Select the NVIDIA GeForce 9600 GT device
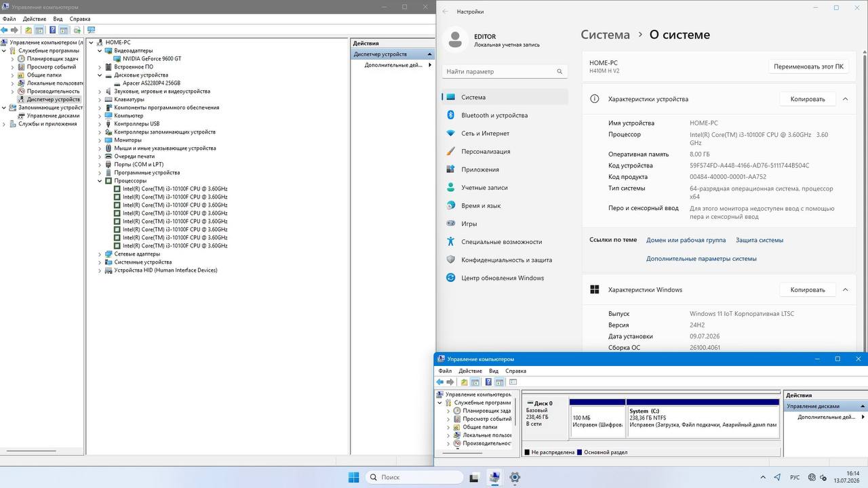The image size is (868, 488). click(x=152, y=59)
